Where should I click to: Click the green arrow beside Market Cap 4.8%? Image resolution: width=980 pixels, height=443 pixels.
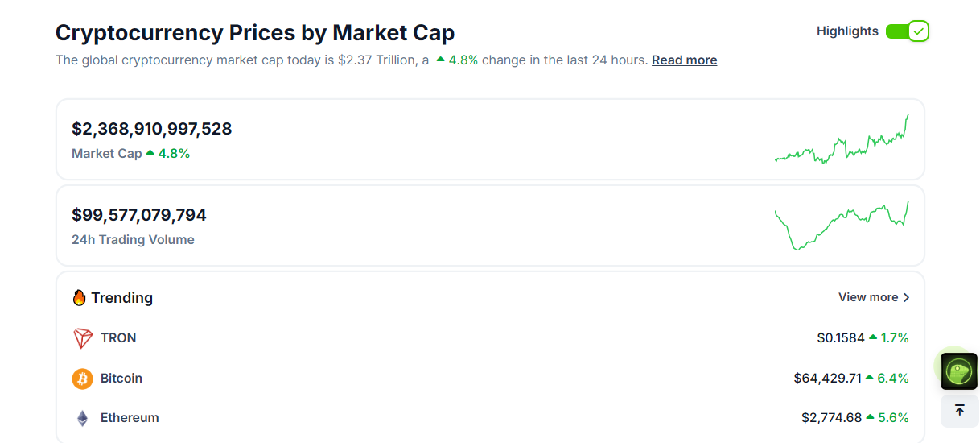[150, 153]
